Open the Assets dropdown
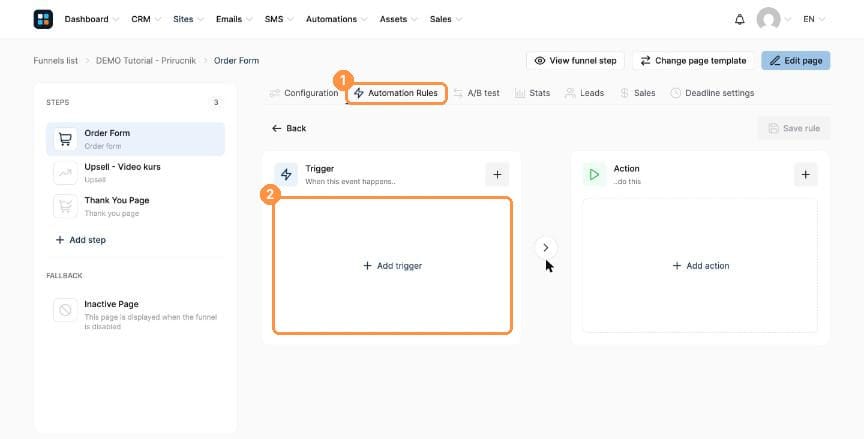This screenshot has width=864, height=439. point(399,19)
